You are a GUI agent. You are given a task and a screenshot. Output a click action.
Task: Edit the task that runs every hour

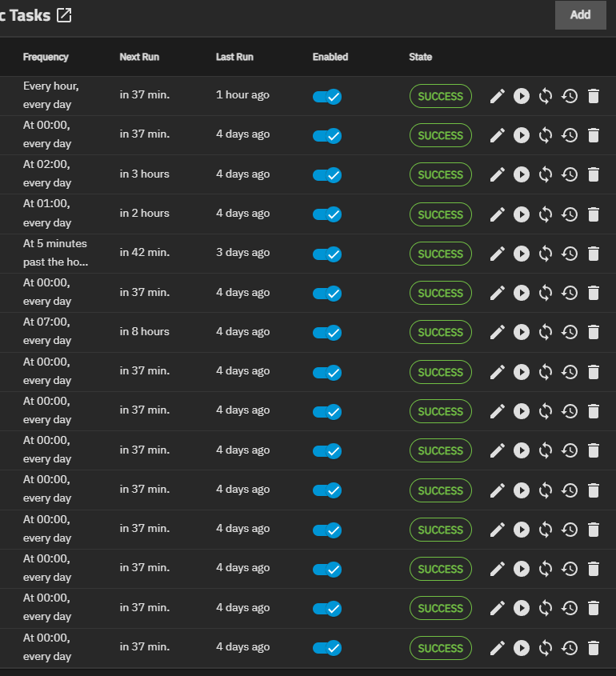coord(498,96)
